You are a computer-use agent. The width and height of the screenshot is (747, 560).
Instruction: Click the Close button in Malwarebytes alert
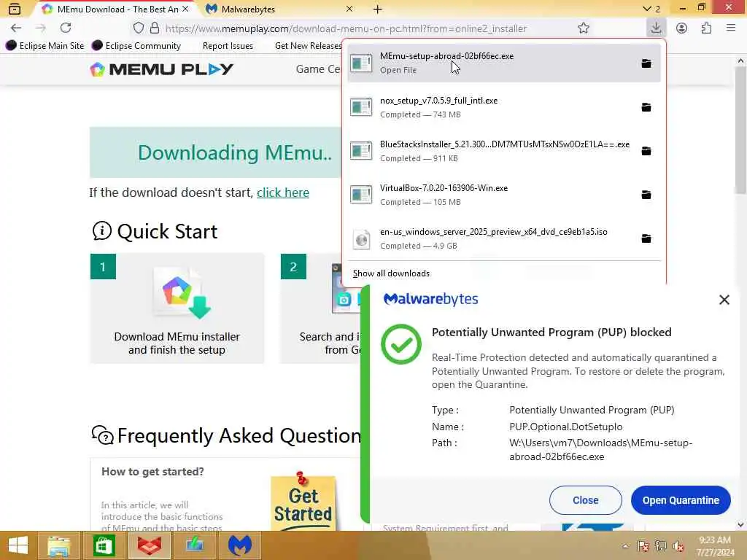[586, 500]
